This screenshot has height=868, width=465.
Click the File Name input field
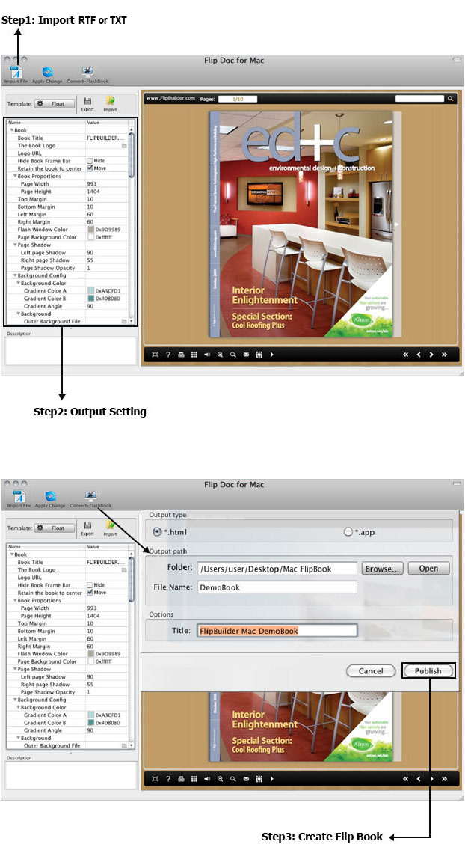[277, 587]
